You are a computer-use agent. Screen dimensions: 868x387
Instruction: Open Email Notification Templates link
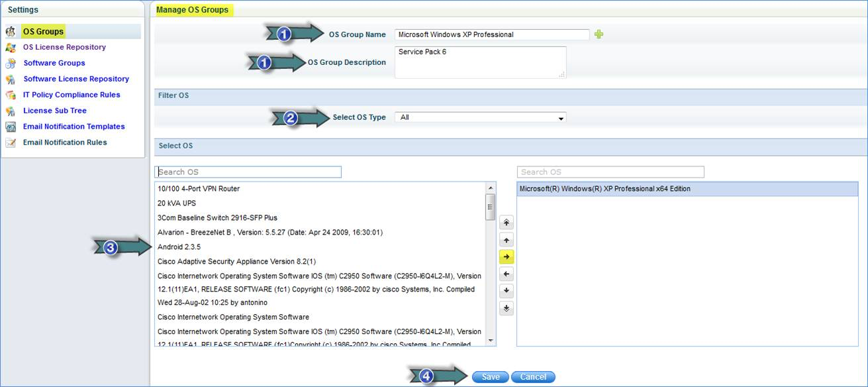74,127
